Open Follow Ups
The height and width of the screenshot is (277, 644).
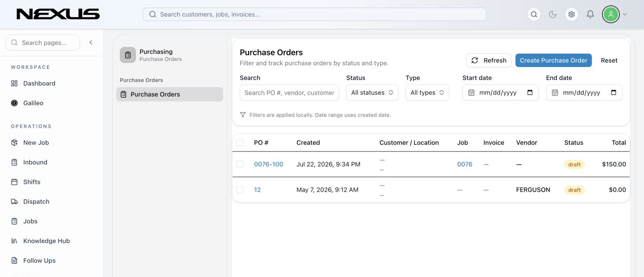[x=39, y=260]
